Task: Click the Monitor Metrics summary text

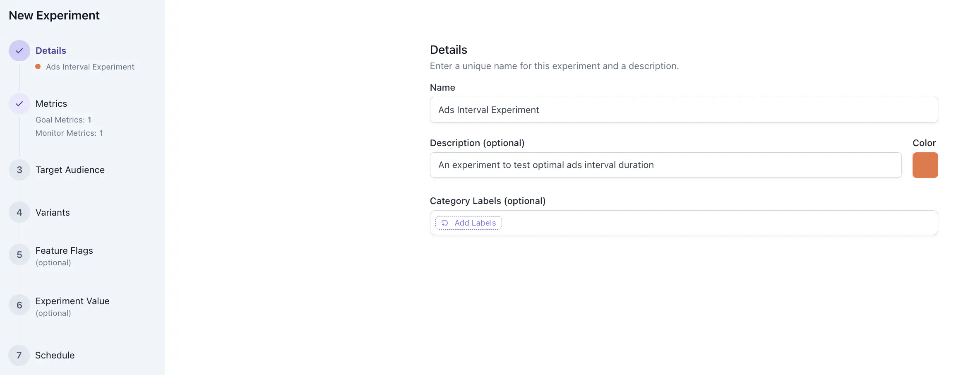Action: click(x=69, y=133)
